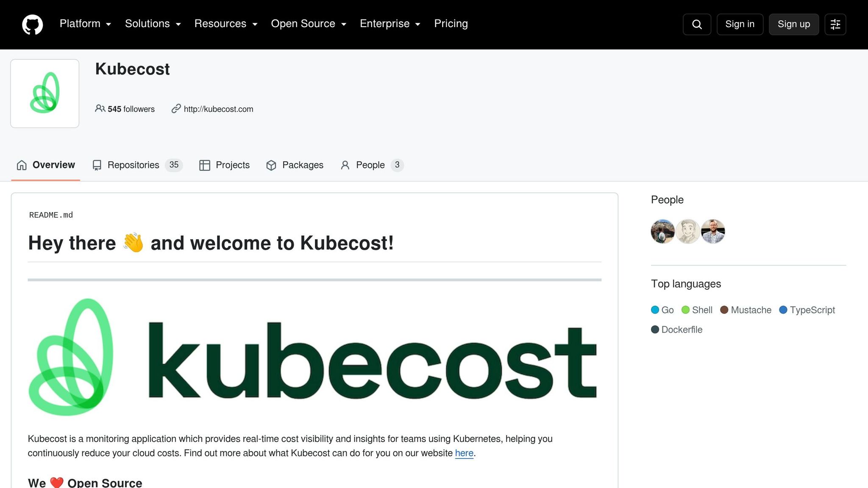Select the Projects table icon

point(205,165)
